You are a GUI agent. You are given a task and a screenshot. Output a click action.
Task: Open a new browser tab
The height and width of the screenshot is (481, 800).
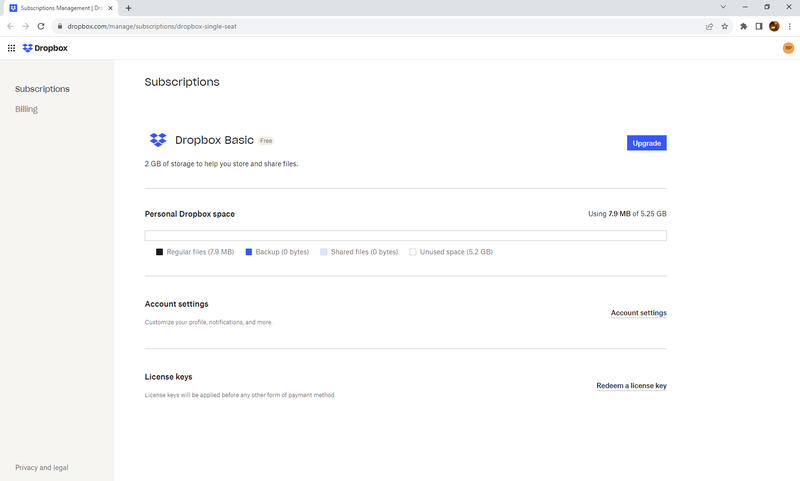tap(128, 8)
